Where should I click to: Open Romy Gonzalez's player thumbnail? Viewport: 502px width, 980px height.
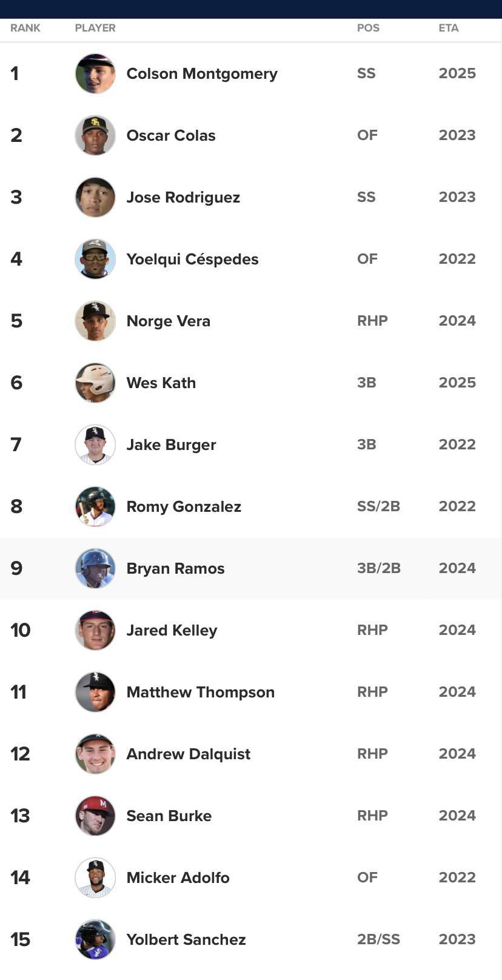click(95, 506)
